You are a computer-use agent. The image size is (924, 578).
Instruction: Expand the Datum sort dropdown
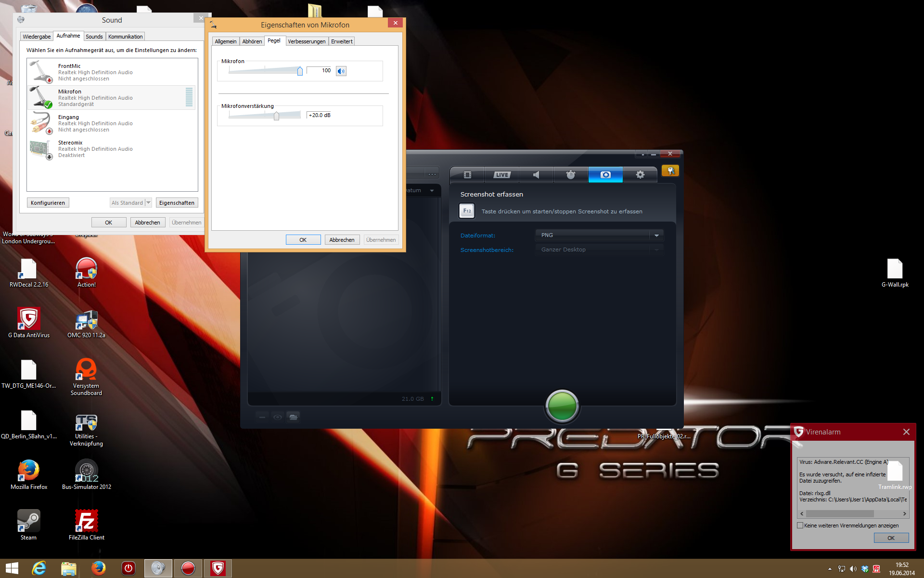tap(432, 191)
